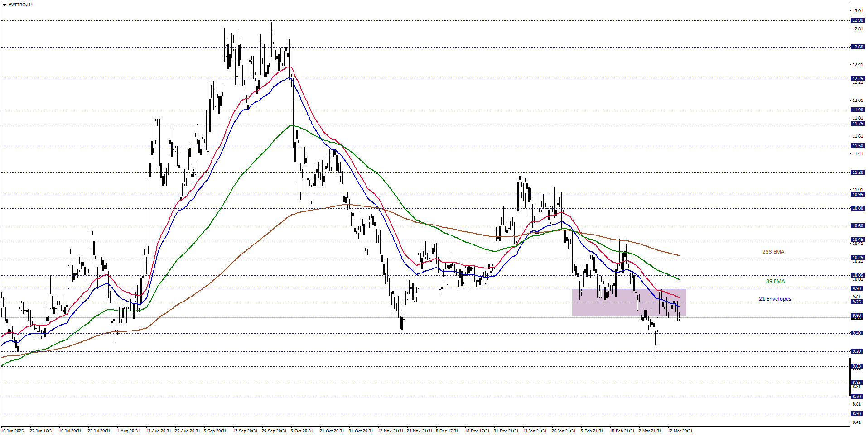Click the 31 Dec 21:31 time label
Image resolution: width=868 pixels, height=436 pixels.
point(506,431)
